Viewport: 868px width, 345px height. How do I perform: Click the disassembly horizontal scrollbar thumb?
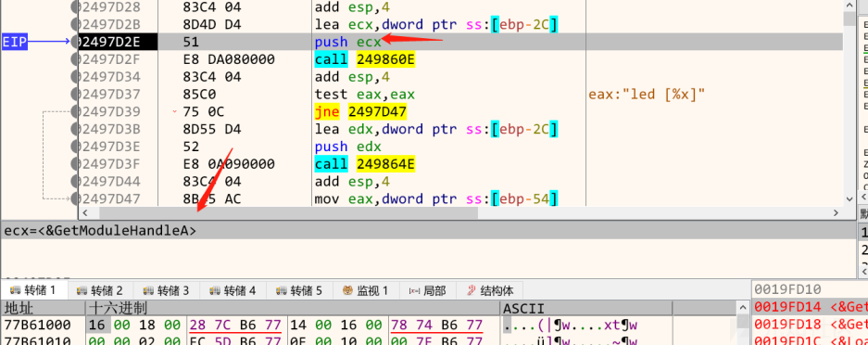288,212
